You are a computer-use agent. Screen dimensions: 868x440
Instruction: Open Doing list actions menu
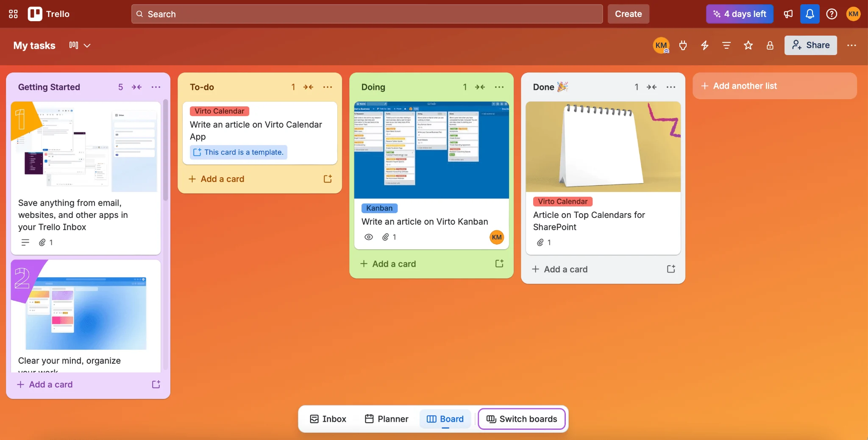(x=499, y=87)
